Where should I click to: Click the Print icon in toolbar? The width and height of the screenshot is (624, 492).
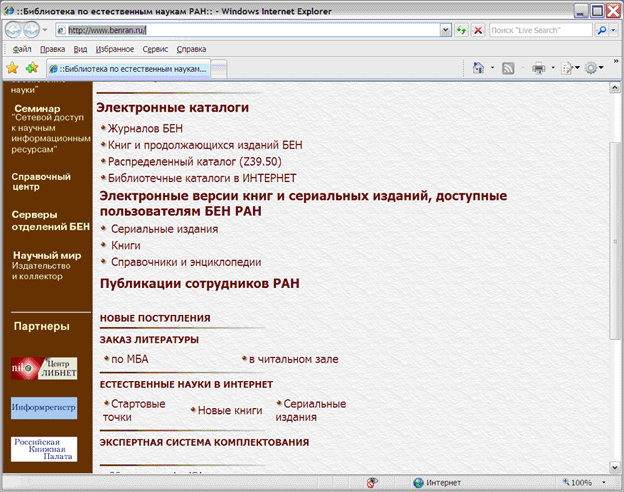[538, 68]
